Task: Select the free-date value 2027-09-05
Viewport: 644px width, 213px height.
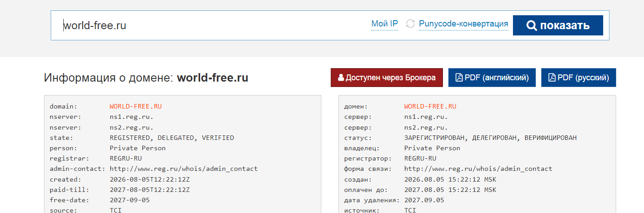Action: [x=130, y=200]
